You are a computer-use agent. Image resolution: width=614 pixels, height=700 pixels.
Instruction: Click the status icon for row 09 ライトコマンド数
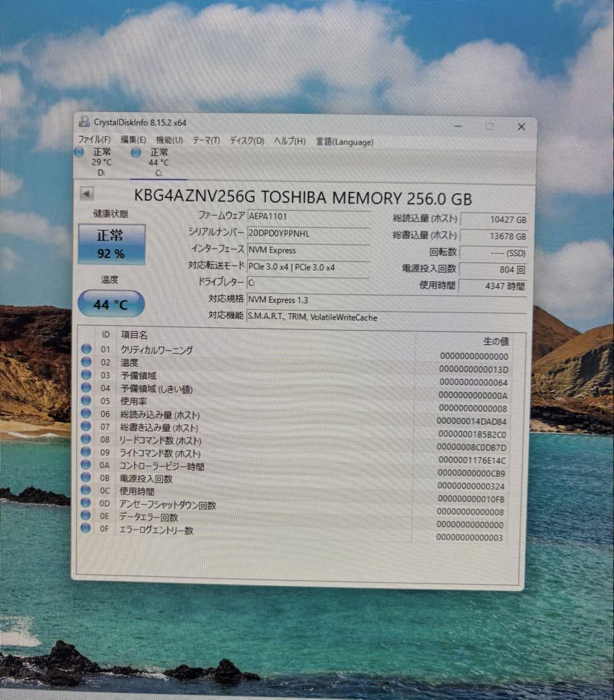coord(86,452)
